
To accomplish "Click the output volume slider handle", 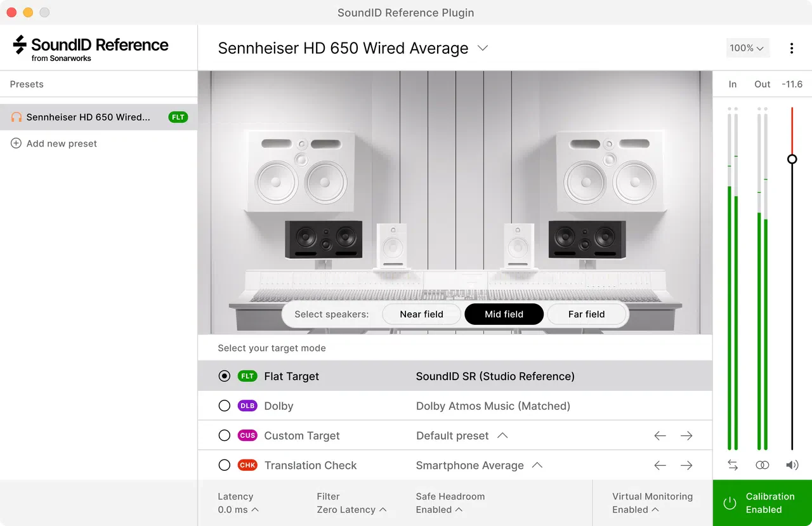I will pyautogui.click(x=792, y=159).
